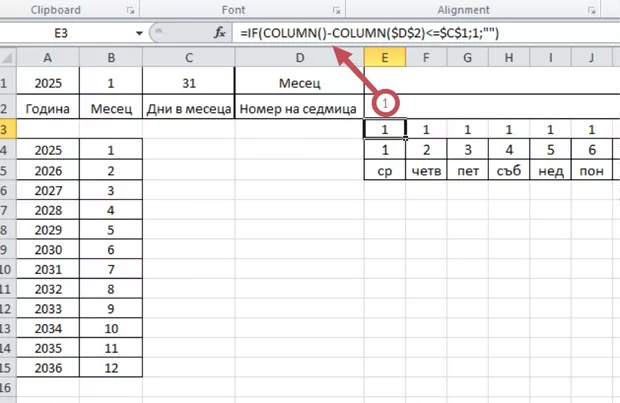Open the Clipboard group dialog launcher

pyautogui.click(x=130, y=11)
